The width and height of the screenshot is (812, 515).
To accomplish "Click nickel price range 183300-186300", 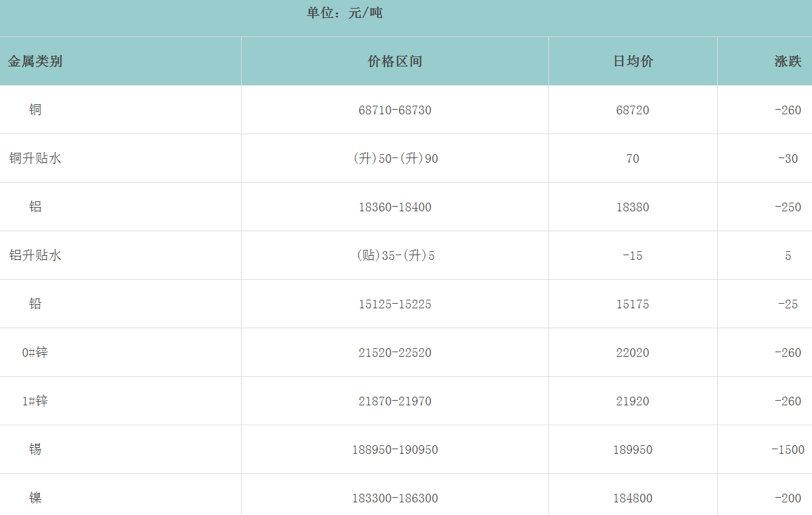I will [x=395, y=498].
